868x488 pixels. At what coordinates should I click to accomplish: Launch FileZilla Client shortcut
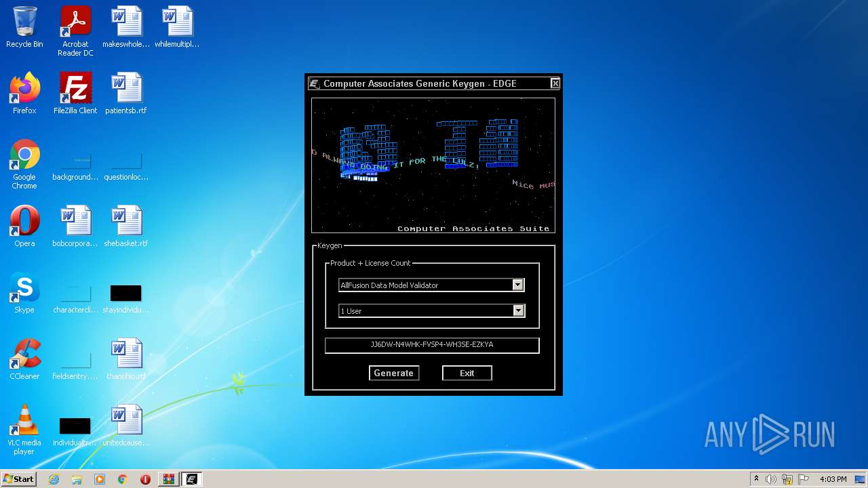pos(75,94)
